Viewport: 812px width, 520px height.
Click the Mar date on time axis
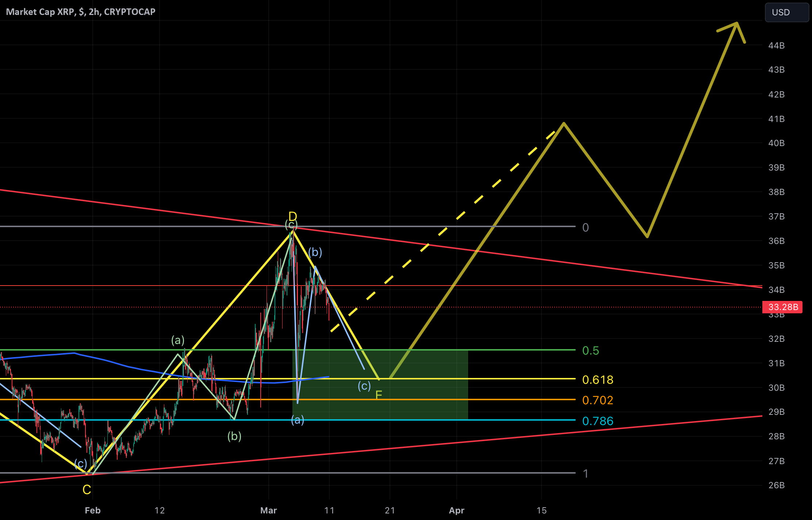point(268,511)
